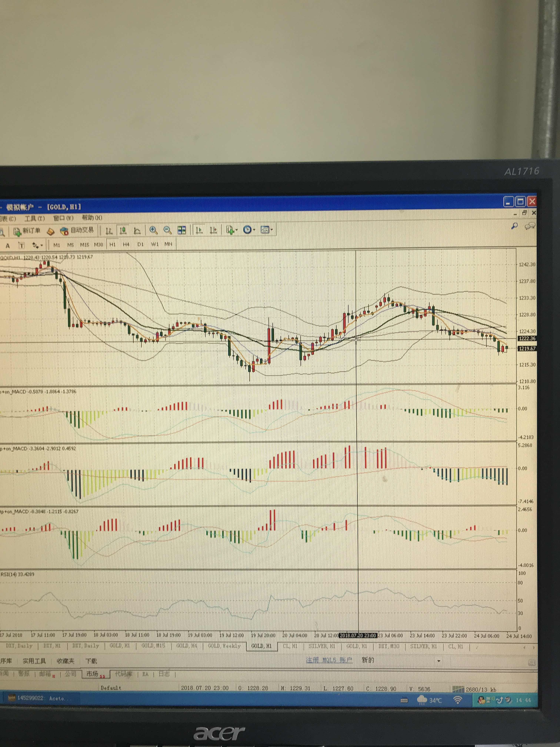Click the new order 新订单 icon
This screenshot has width=560, height=747.
[x=17, y=231]
